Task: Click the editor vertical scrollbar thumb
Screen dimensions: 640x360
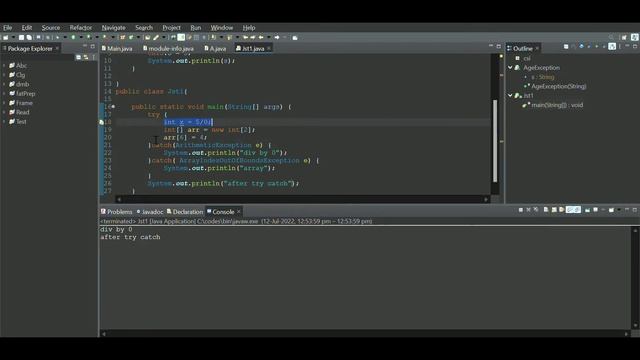Action: click(495, 140)
